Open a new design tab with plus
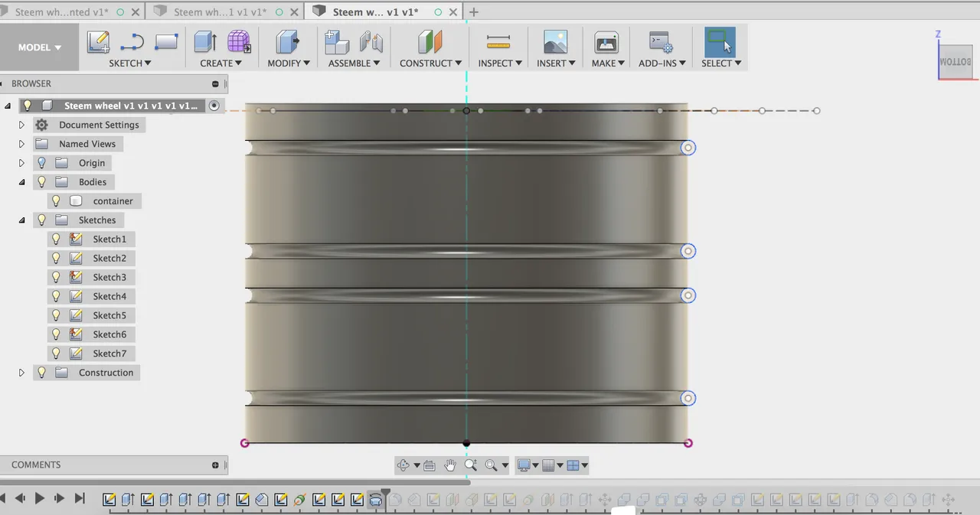The width and height of the screenshot is (980, 515). [474, 12]
